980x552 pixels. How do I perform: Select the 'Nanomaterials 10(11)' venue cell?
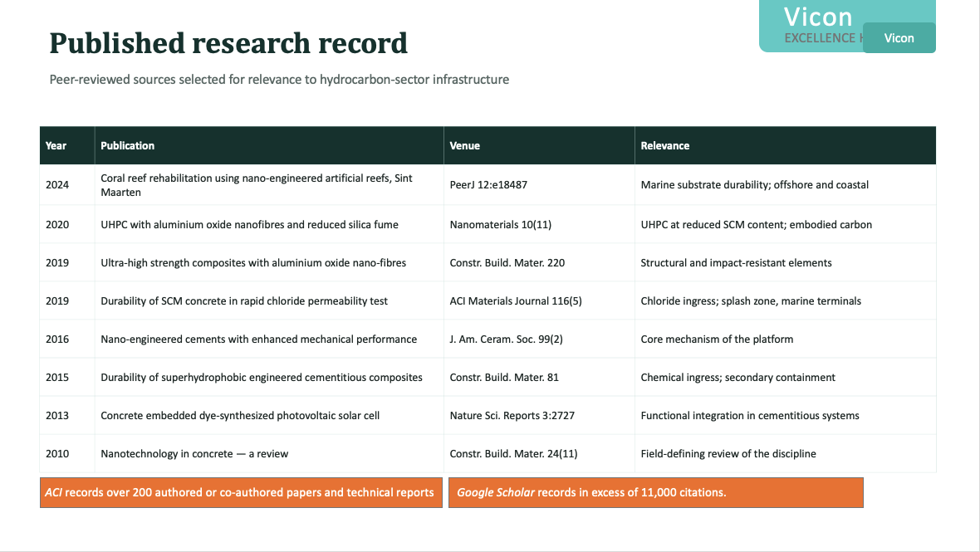point(539,225)
